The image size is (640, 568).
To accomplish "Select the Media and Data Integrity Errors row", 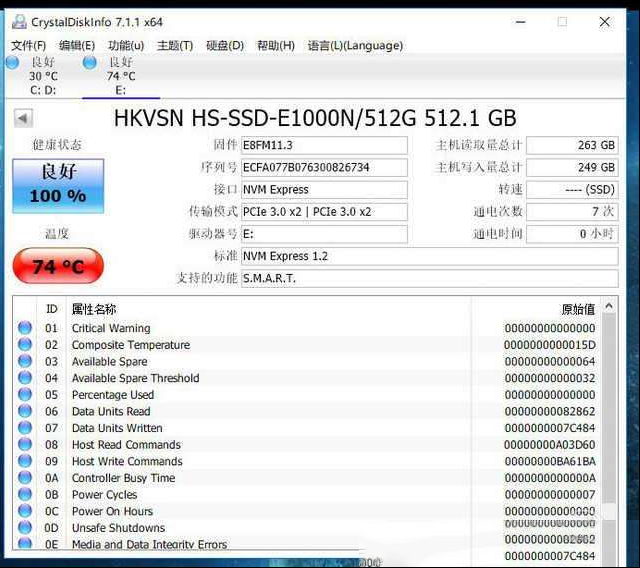I will click(149, 544).
